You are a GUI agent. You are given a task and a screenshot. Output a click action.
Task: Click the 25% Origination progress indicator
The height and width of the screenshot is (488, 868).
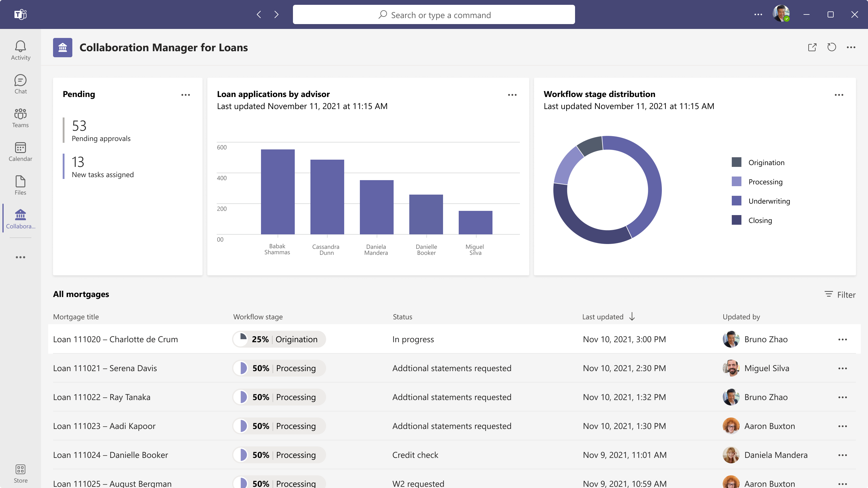pos(279,339)
